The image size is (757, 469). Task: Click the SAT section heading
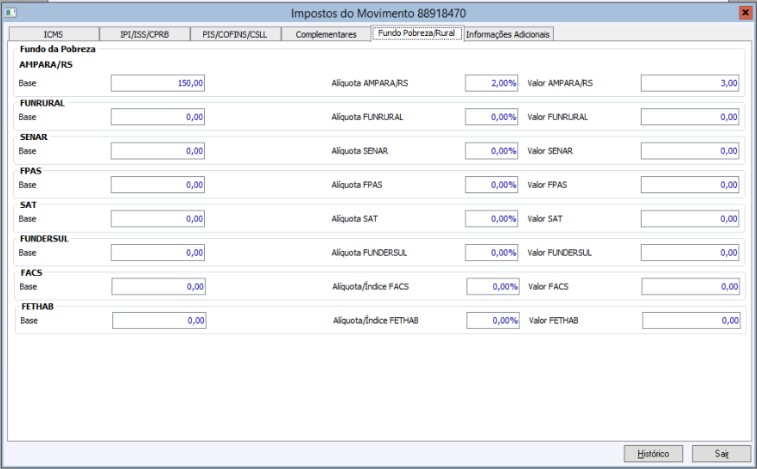pyautogui.click(x=28, y=205)
